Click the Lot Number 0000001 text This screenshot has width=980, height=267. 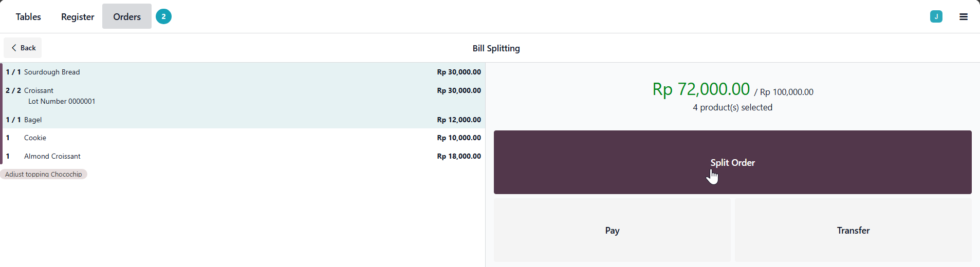[62, 101]
